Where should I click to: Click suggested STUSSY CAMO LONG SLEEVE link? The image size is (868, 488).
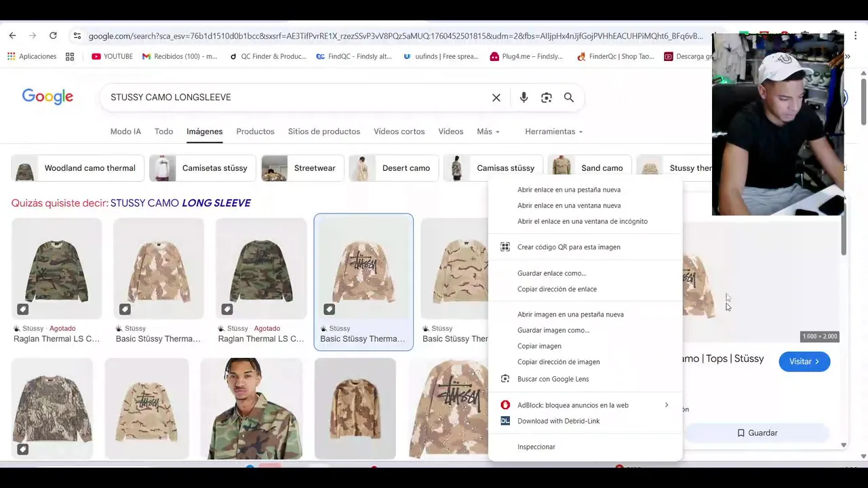click(180, 203)
